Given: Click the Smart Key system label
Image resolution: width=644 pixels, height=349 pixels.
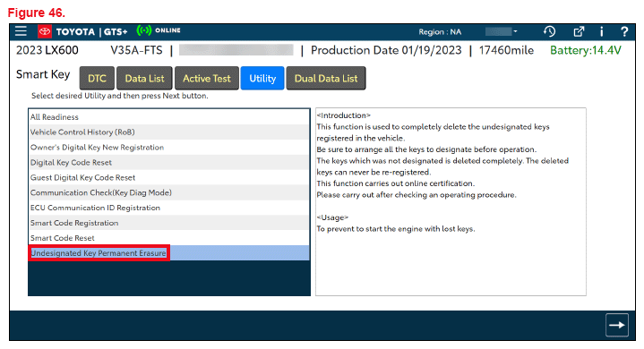Looking at the screenshot, I should 43,74.
